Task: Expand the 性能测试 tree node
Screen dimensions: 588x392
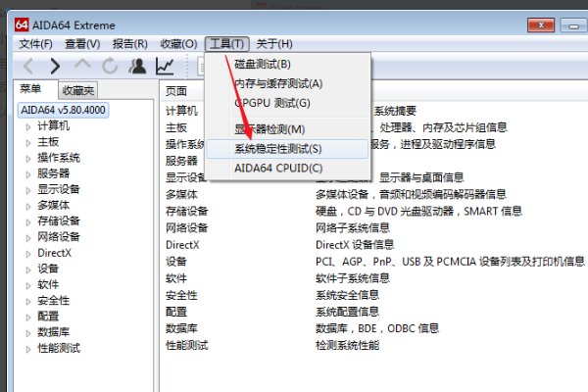Action: point(28,349)
